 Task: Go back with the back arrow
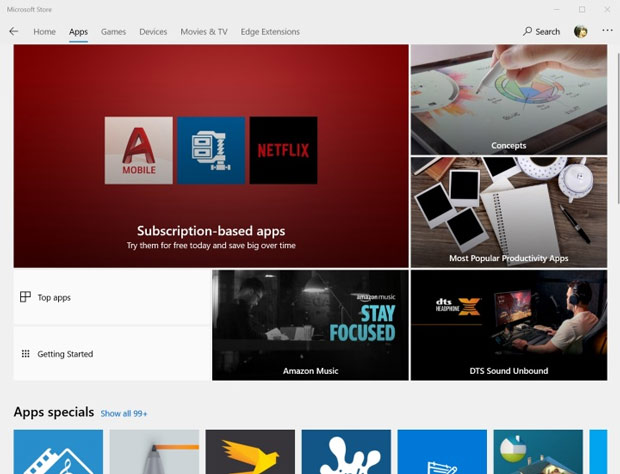(13, 31)
